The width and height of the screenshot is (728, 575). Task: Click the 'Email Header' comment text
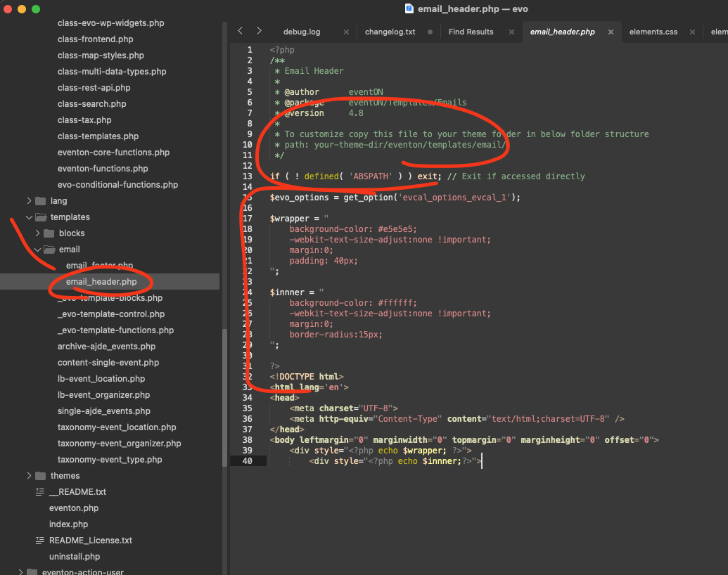coord(314,71)
